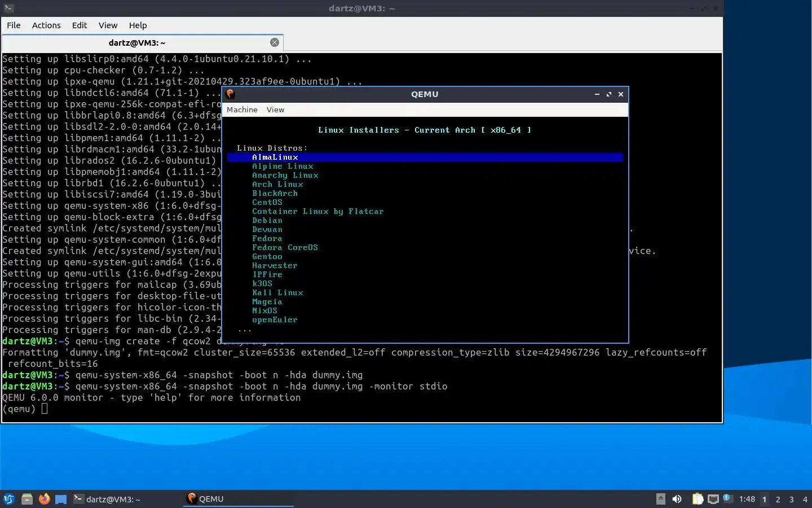Viewport: 812px width, 508px height.
Task: Open the volume speaker tray icon
Action: (x=677, y=499)
